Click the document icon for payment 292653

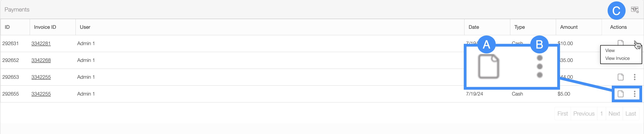click(x=621, y=77)
